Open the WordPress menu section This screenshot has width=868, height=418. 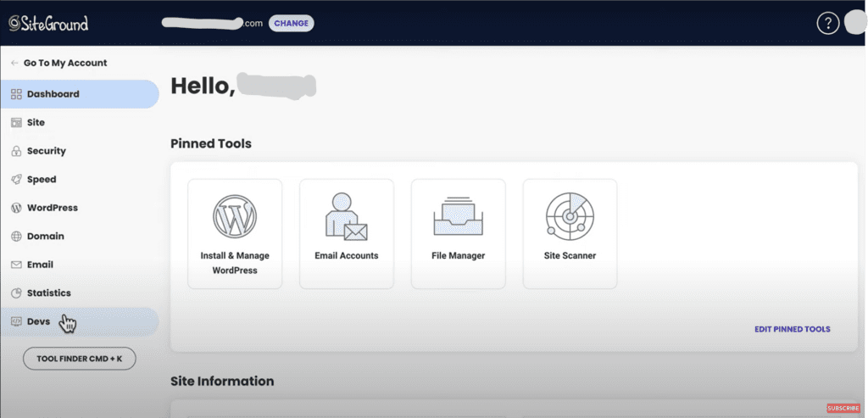click(x=79, y=208)
